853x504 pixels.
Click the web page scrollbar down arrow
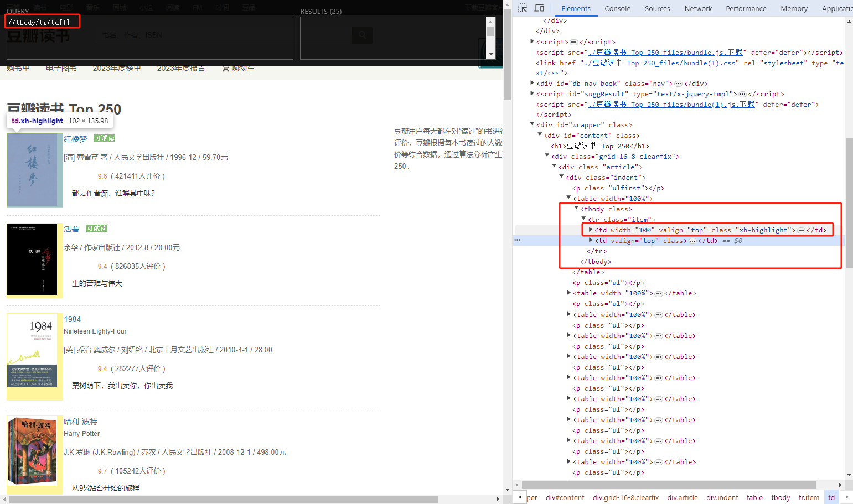coord(507,490)
